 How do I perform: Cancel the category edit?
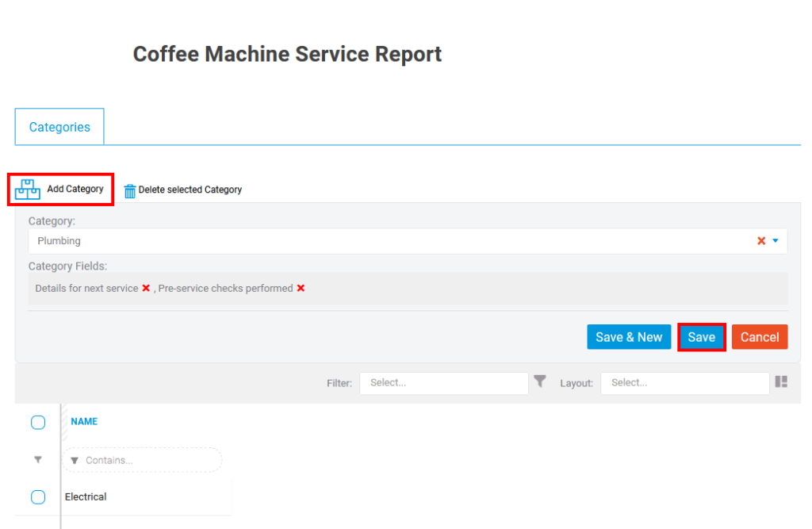[x=760, y=336]
